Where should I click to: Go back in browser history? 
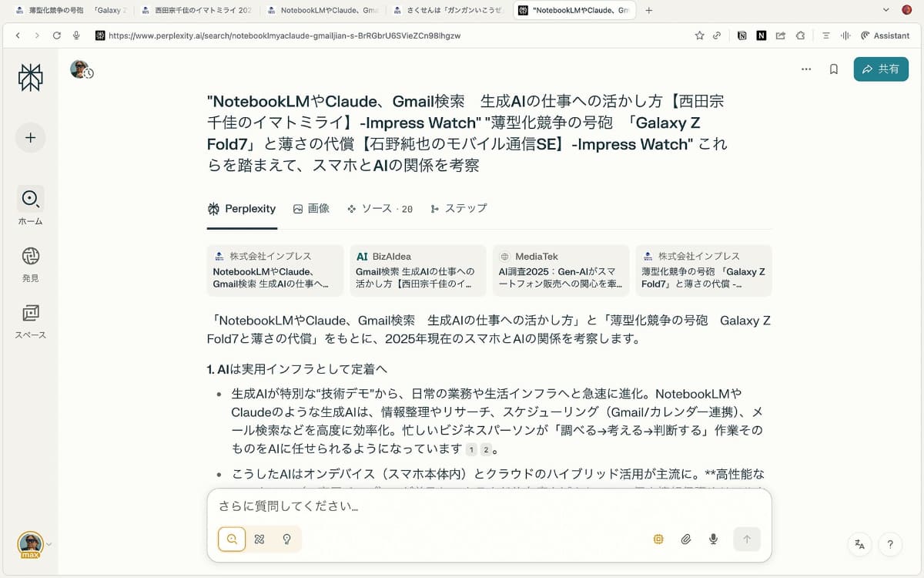(18, 35)
